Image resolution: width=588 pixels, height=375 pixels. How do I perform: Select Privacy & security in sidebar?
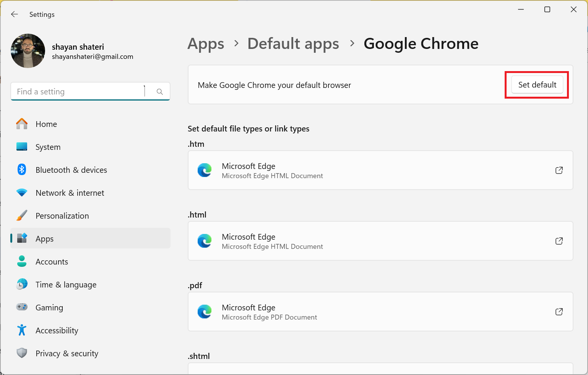pyautogui.click(x=90, y=353)
